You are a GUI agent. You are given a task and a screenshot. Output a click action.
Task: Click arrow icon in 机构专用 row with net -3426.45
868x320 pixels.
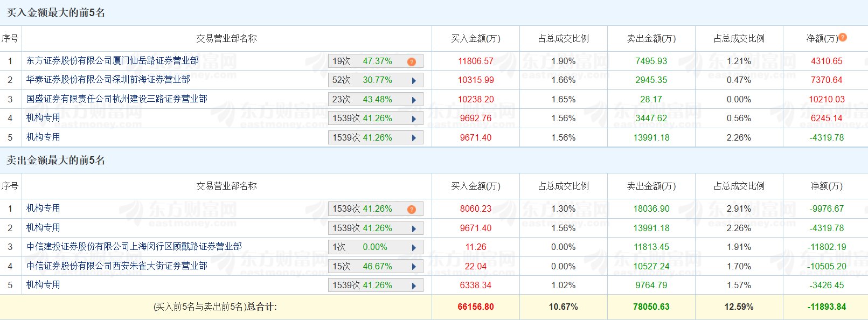414,286
